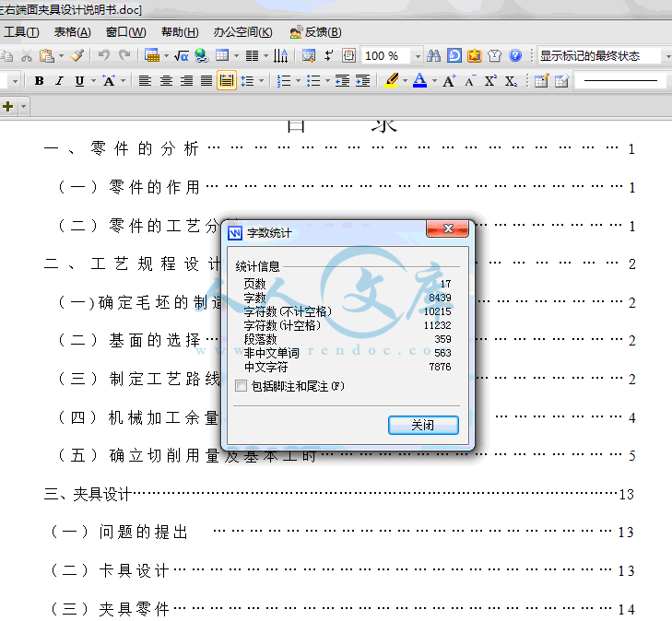Align text left
This screenshot has height=621, width=672.
145,80
